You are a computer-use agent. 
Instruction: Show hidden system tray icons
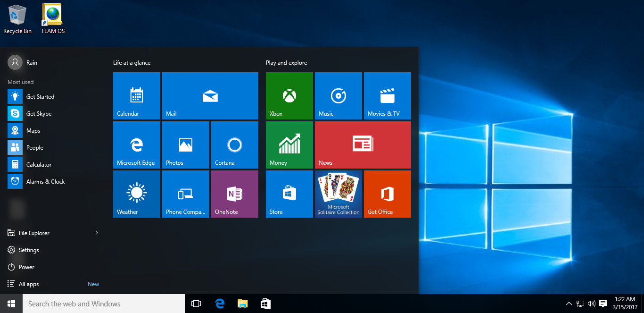569,304
